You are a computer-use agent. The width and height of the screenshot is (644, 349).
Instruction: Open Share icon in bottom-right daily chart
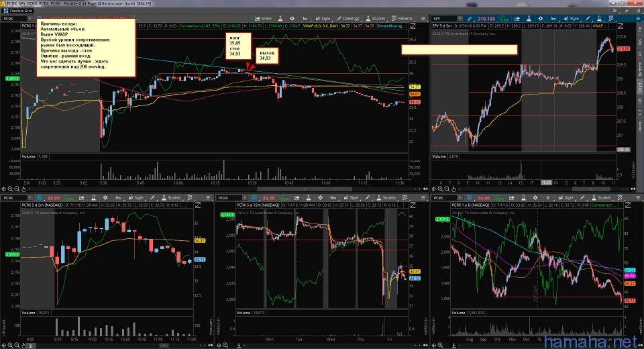pos(512,198)
